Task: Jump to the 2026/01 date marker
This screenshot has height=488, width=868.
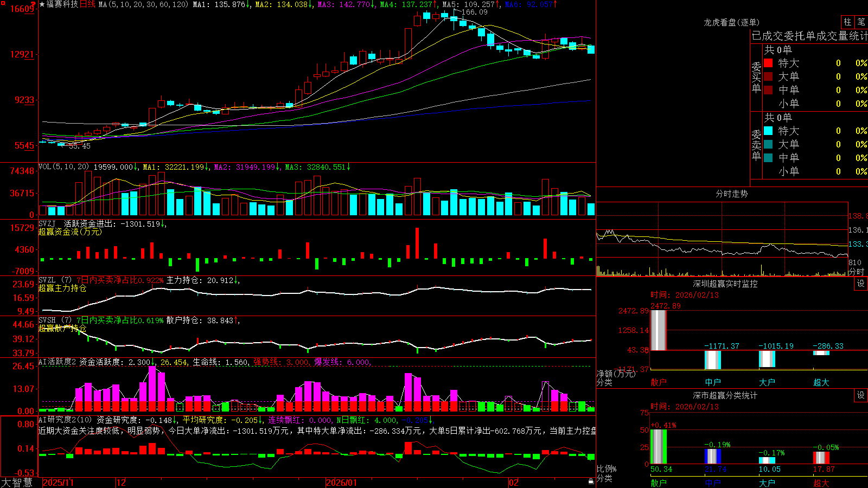Action: (342, 483)
